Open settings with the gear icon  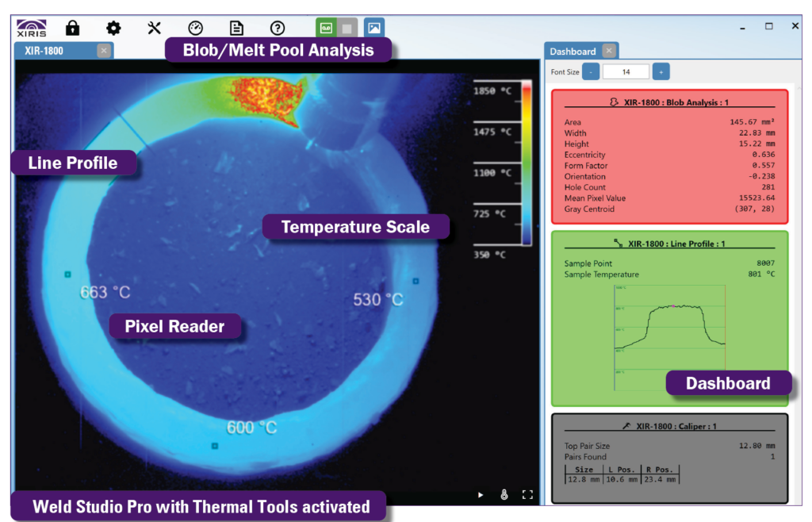point(113,28)
